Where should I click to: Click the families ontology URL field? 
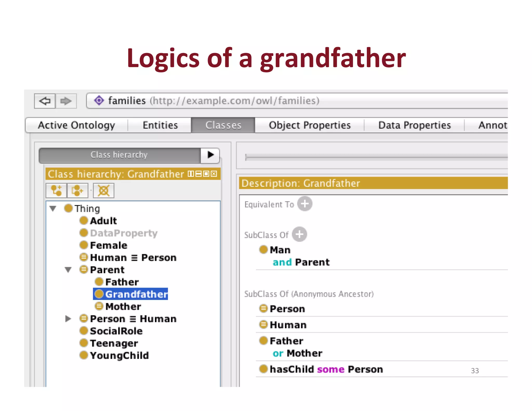(297, 101)
